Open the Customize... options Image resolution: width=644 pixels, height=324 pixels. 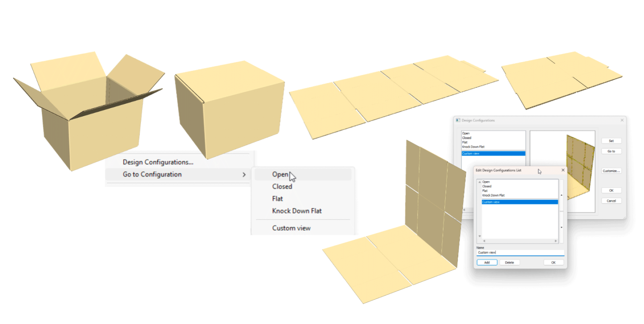click(x=611, y=171)
